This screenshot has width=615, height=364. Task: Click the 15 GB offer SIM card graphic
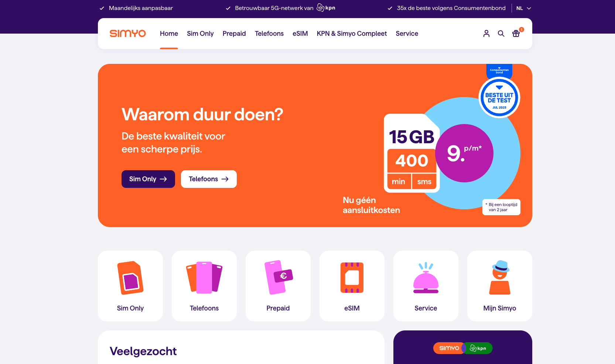pyautogui.click(x=412, y=153)
